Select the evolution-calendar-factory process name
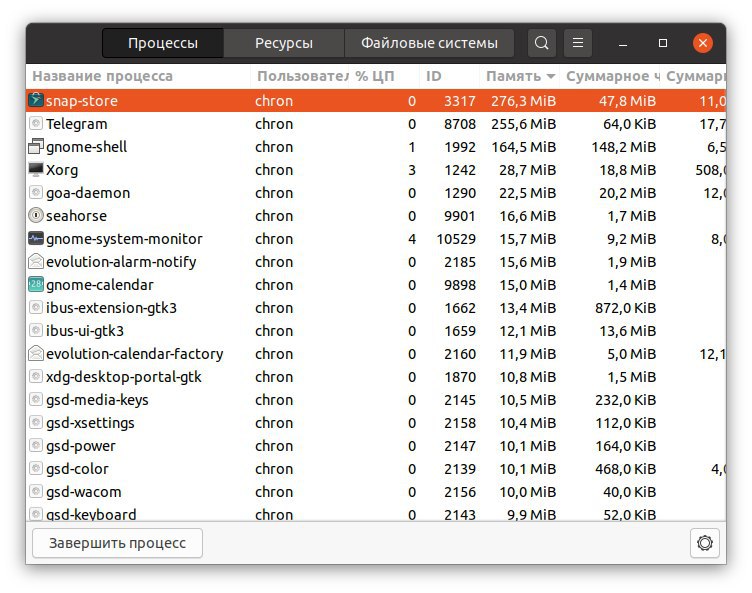 [x=135, y=354]
